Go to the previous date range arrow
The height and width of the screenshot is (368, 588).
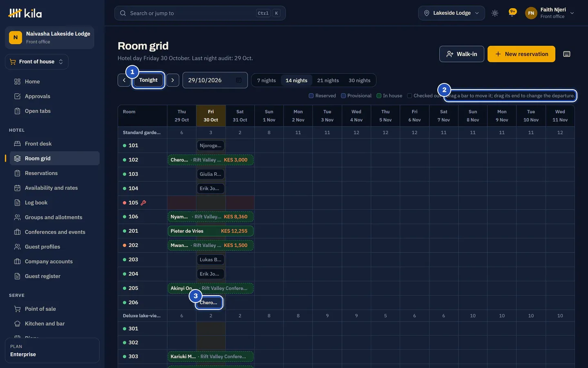124,80
